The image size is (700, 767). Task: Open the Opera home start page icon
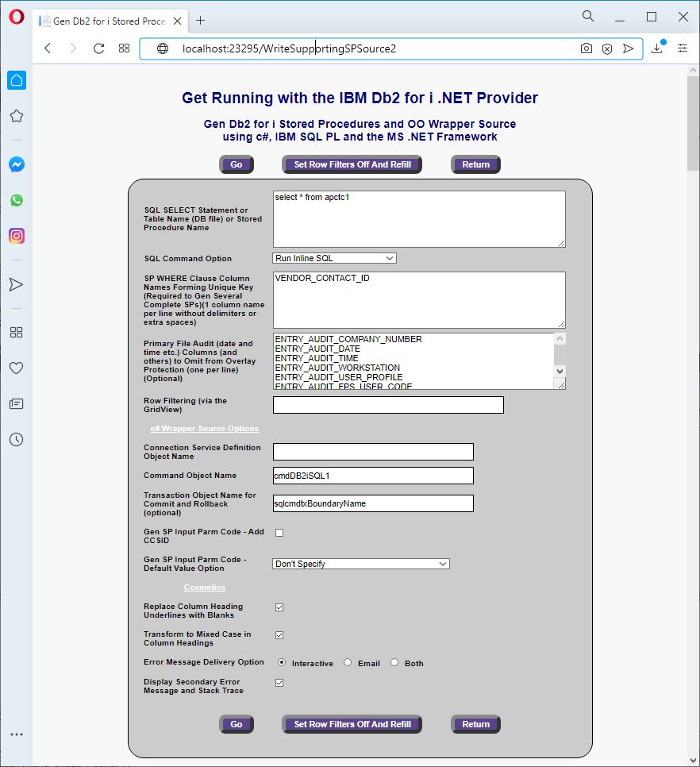17,80
